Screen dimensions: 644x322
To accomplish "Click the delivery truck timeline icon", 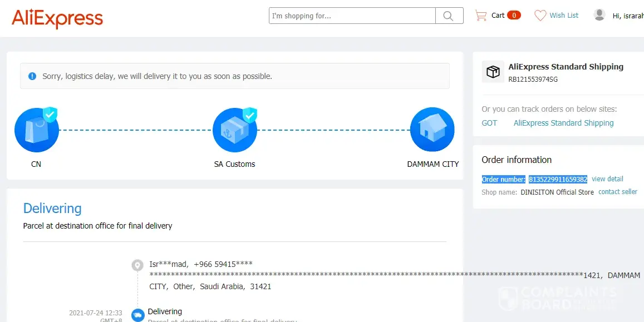I will (137, 315).
